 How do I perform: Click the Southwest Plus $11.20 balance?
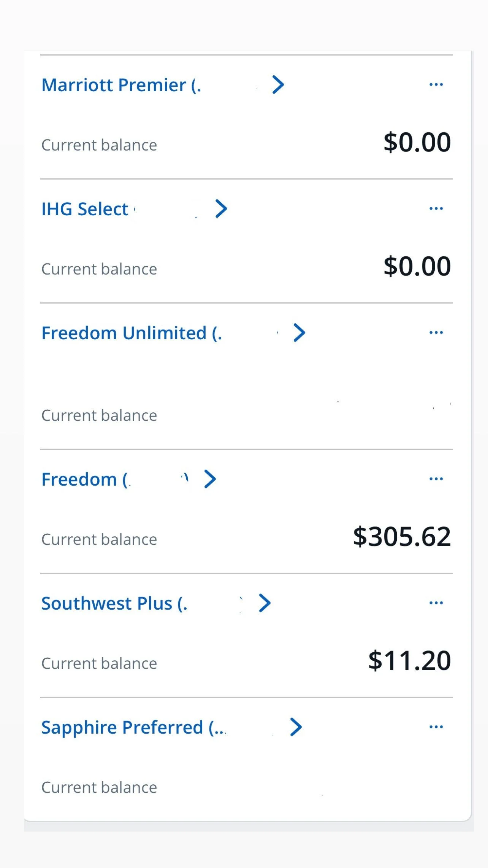pyautogui.click(x=409, y=660)
